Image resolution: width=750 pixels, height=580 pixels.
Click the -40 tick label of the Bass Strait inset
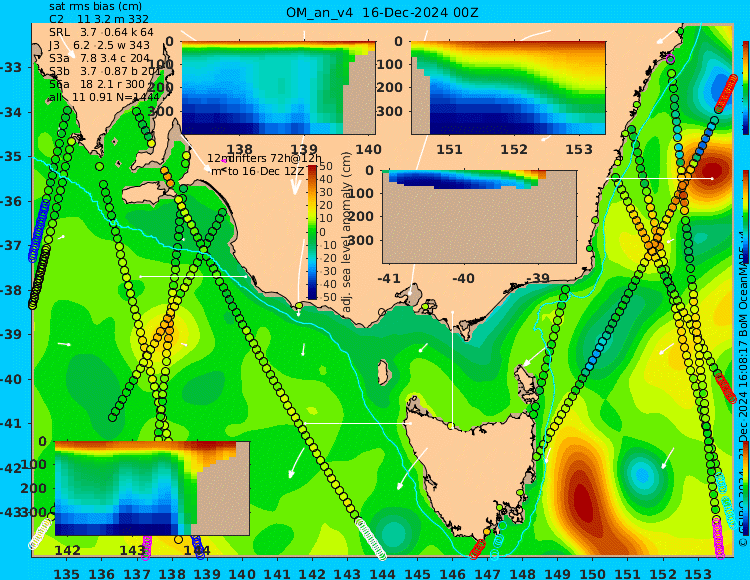[x=463, y=278]
